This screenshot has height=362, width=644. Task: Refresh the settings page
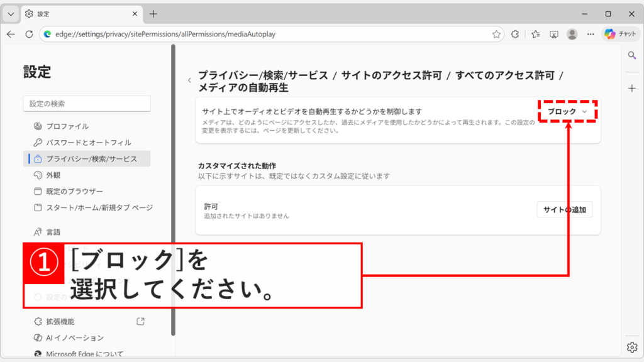click(30, 35)
